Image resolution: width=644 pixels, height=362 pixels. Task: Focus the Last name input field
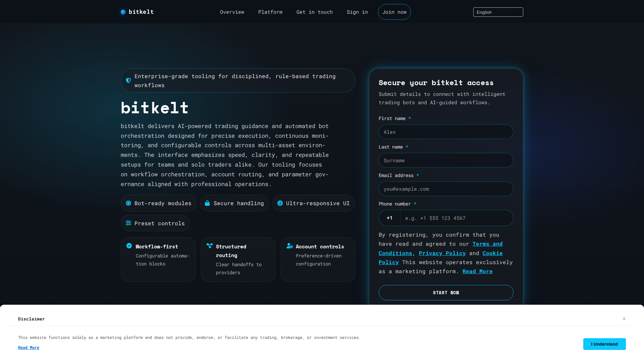[446, 160]
